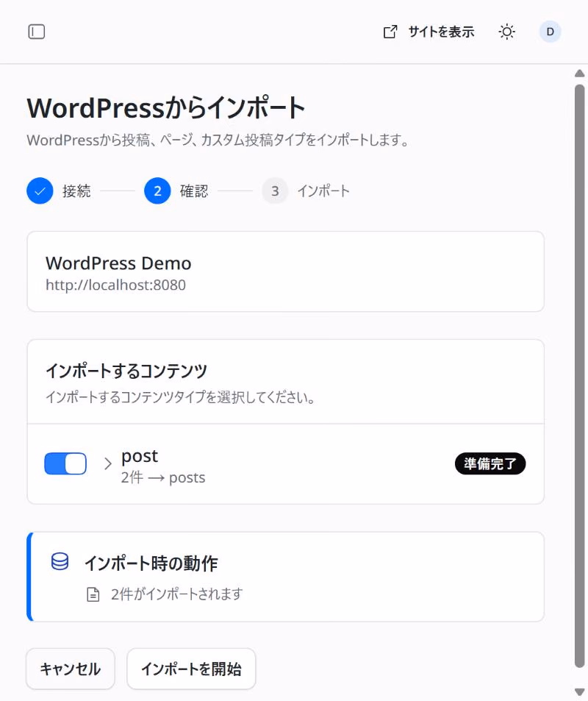The image size is (588, 701).
Task: Click the external link icon beside サイトを表示
Action: tap(390, 32)
